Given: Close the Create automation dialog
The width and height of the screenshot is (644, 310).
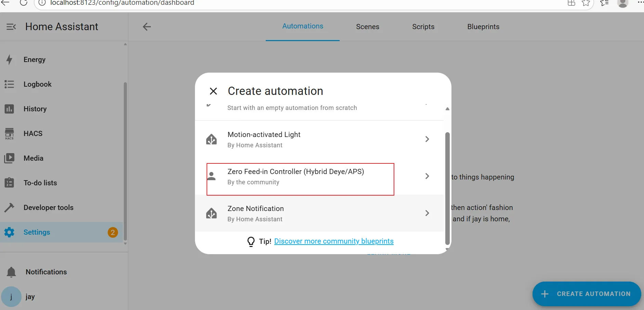Looking at the screenshot, I should [x=213, y=91].
